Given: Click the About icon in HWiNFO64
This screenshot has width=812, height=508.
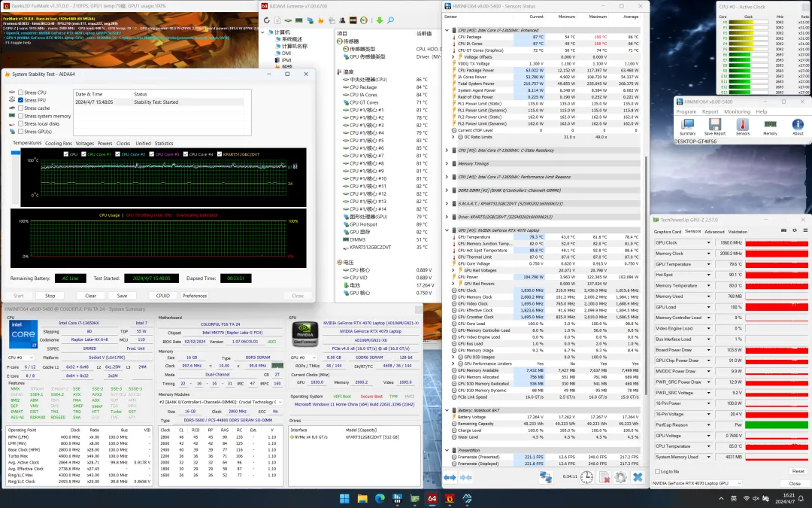Looking at the screenshot, I should 798,125.
